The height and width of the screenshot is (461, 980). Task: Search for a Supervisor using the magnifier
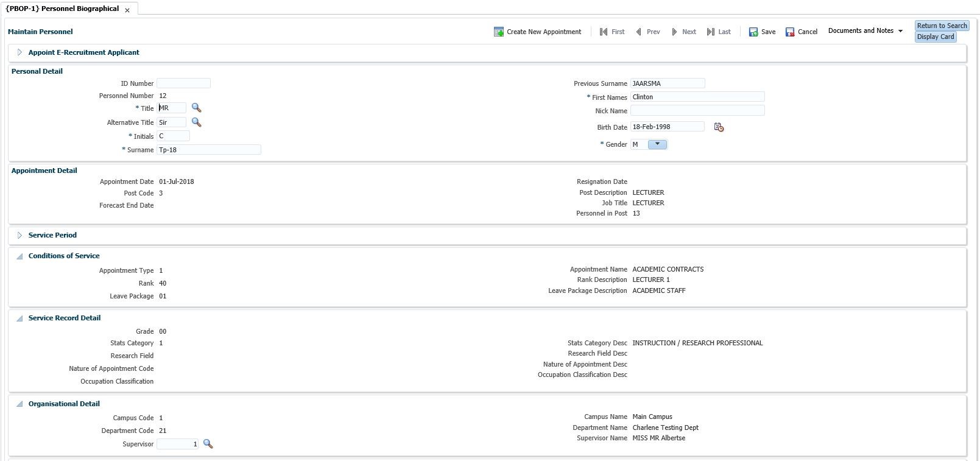tap(208, 444)
